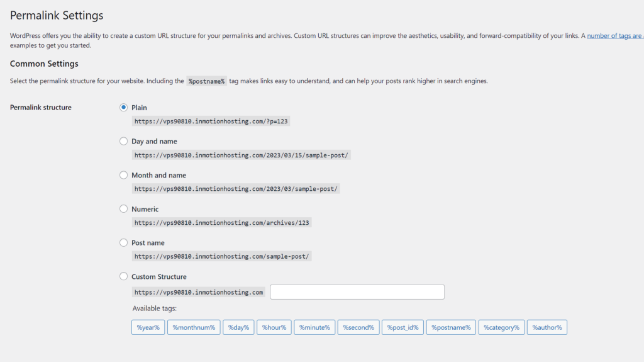Select the Plain permalink radio button
644x362 pixels.
pos(123,108)
